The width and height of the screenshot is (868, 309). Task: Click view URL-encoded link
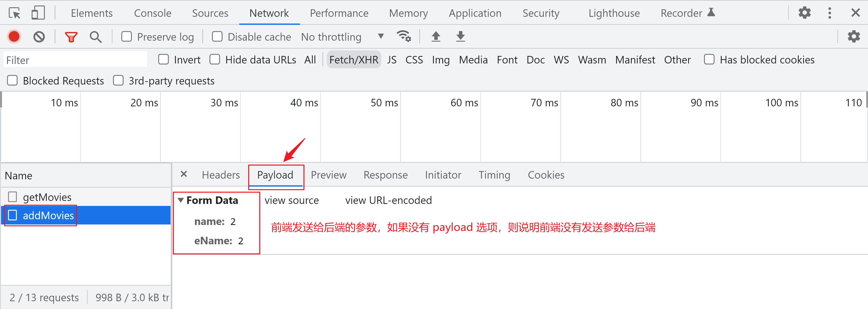pos(389,200)
